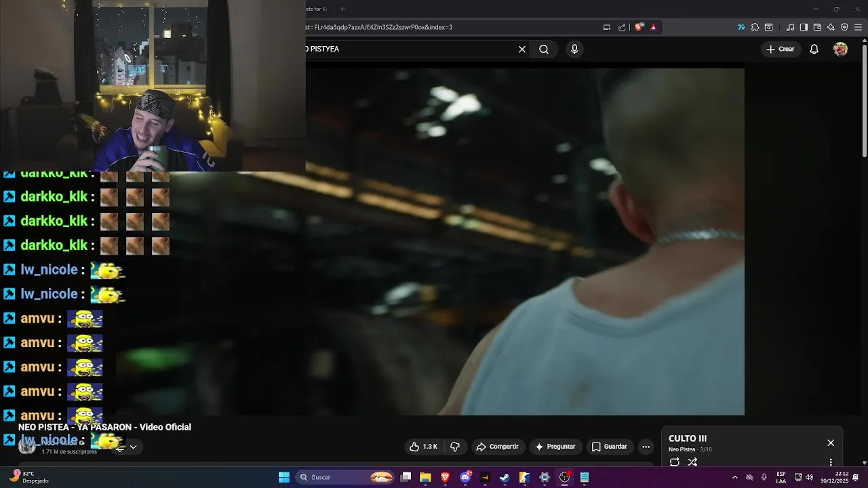Click the install app icon in the address bar
Screen dimensions: 868x488
[x=607, y=27]
